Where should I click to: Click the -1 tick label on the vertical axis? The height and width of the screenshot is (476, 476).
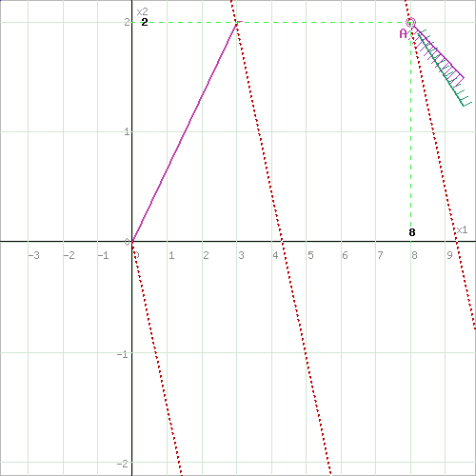click(x=123, y=354)
